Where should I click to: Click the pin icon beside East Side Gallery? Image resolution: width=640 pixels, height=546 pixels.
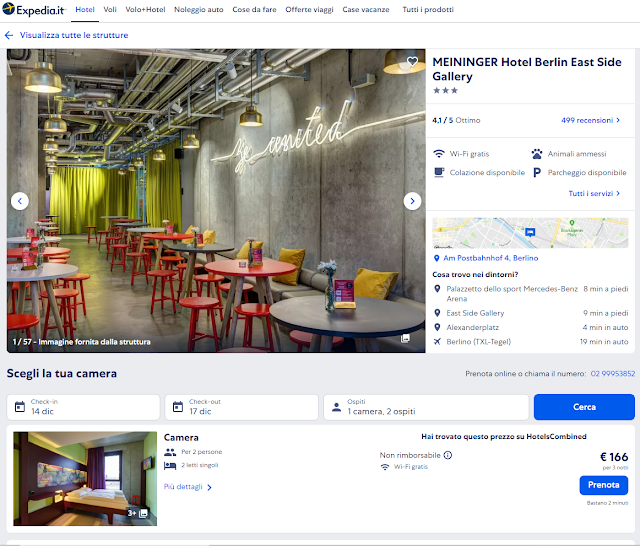437,313
